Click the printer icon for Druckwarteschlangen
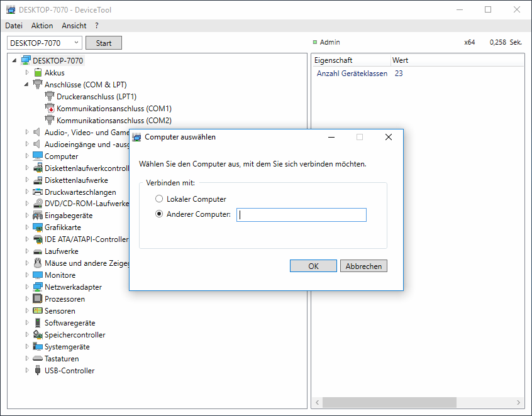532x416 pixels. [38, 192]
